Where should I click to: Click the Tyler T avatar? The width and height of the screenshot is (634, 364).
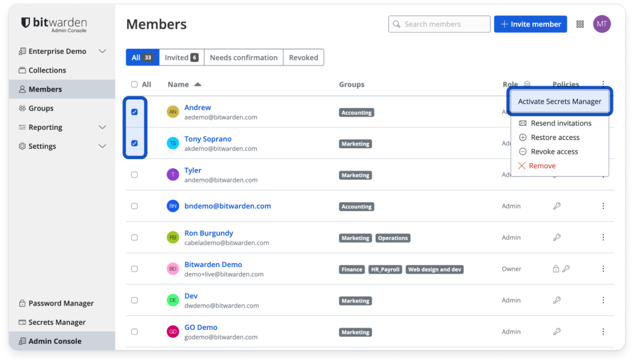(x=173, y=175)
